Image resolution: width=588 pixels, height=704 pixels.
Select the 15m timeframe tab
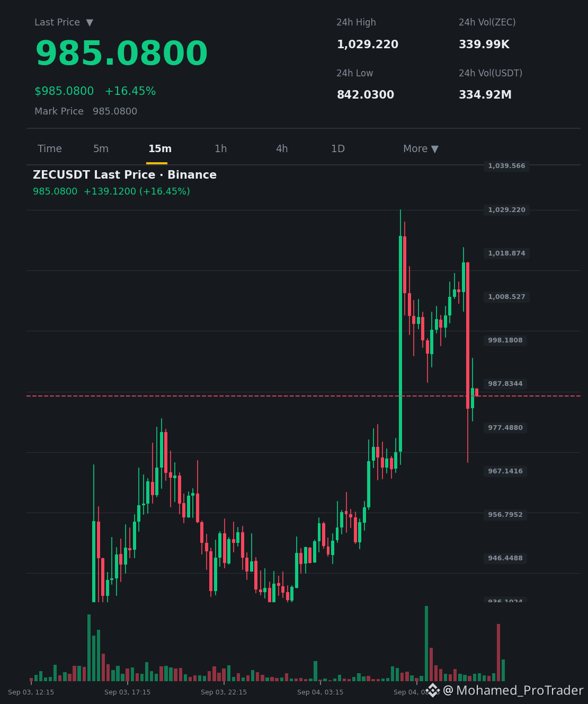coord(159,149)
